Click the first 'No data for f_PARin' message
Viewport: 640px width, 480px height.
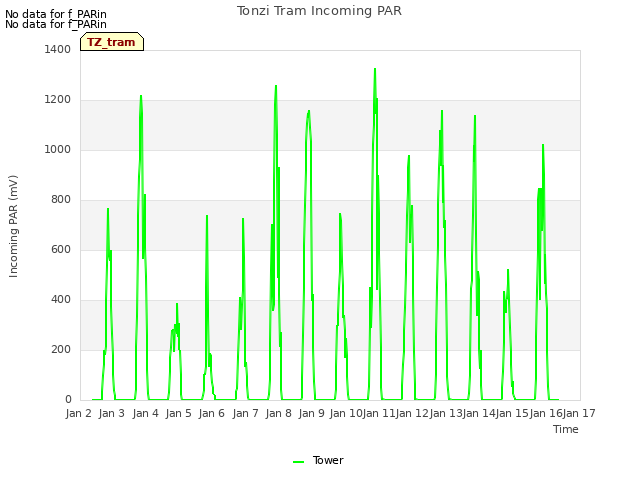(56, 14)
